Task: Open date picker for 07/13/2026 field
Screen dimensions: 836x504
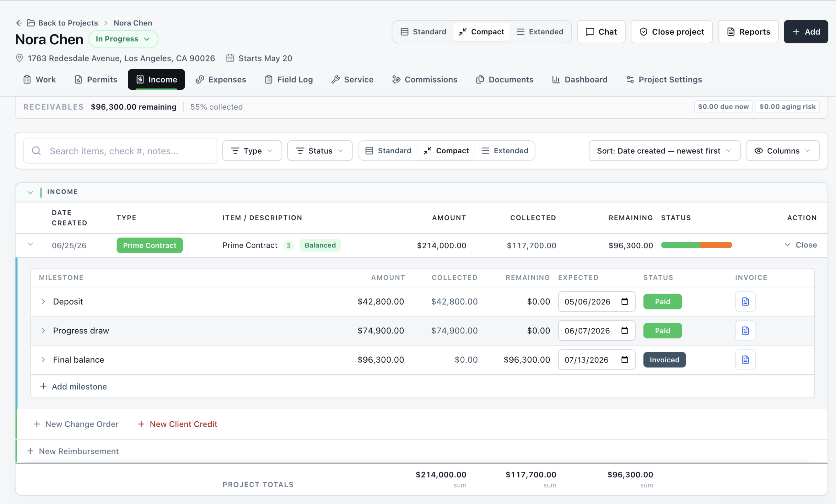Action: (x=625, y=360)
